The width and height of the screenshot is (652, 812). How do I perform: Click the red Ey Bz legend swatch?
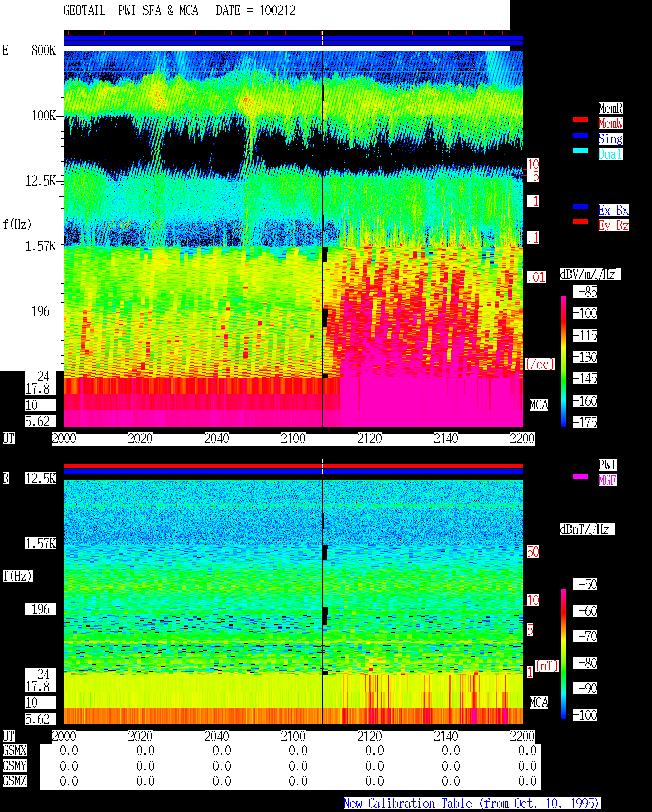coord(581,222)
